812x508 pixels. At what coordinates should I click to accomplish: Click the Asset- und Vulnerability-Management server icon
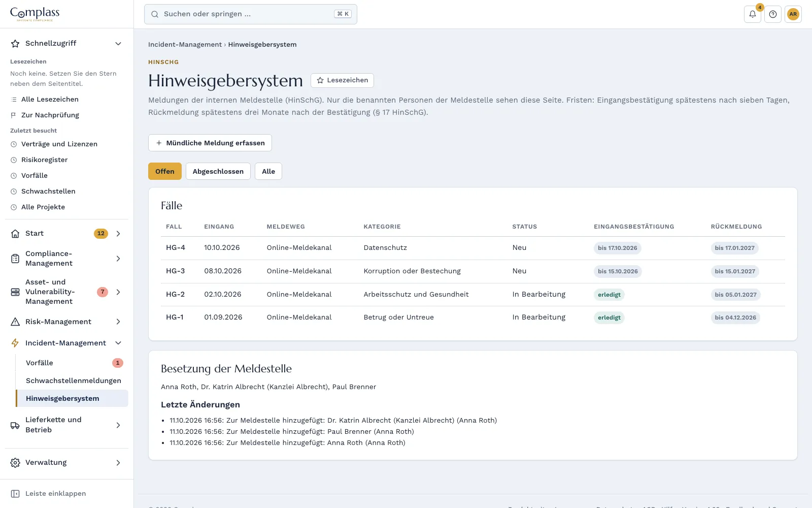click(x=15, y=292)
